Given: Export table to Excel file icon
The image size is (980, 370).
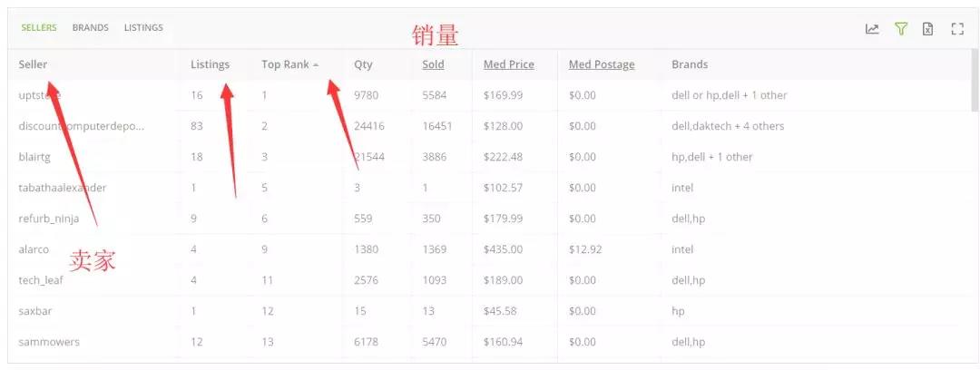Looking at the screenshot, I should (928, 29).
